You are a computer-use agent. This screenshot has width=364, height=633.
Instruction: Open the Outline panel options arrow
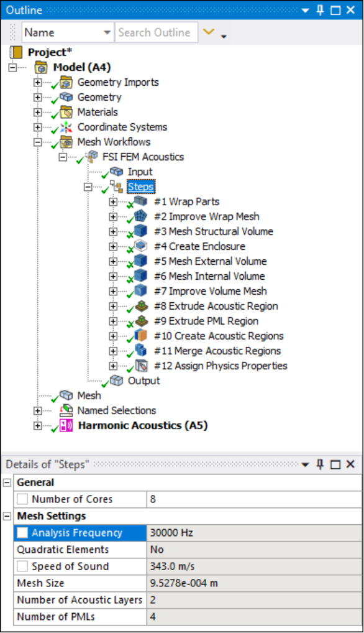(305, 11)
